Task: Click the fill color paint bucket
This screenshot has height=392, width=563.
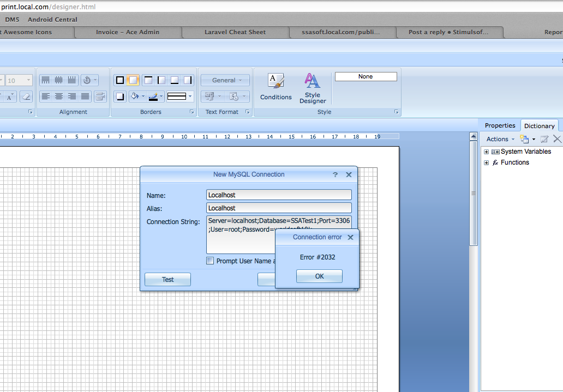Action: point(135,96)
